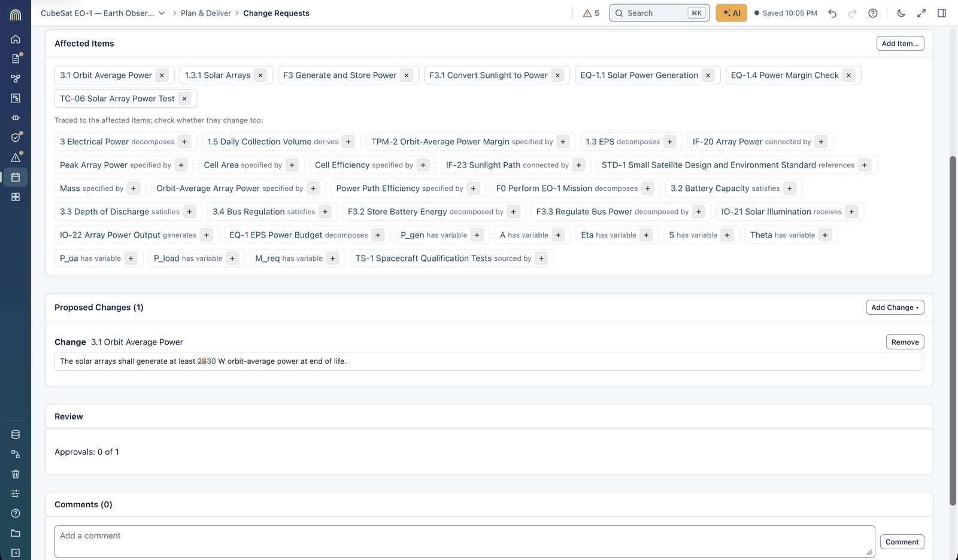The image size is (958, 560).
Task: Add TPM-2 Orbit-Average Power Margin item
Action: [x=563, y=142]
